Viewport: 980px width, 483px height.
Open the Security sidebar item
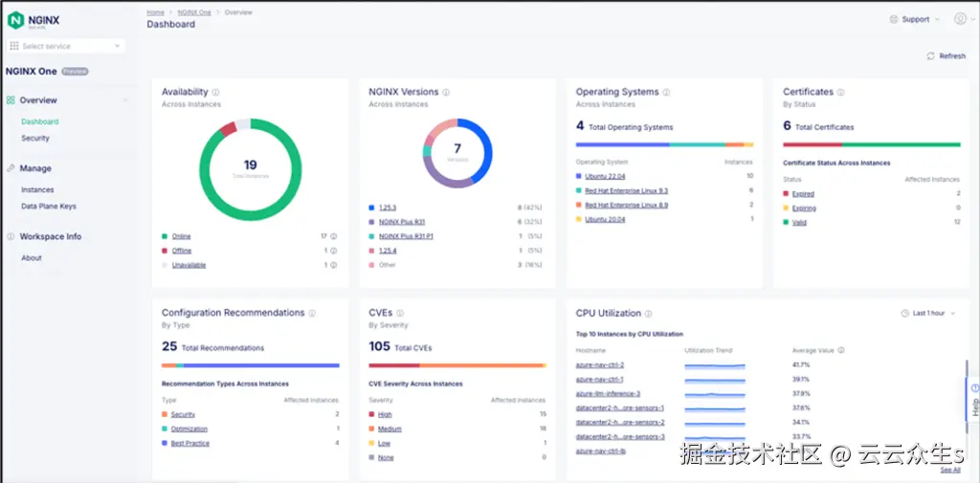(x=35, y=138)
